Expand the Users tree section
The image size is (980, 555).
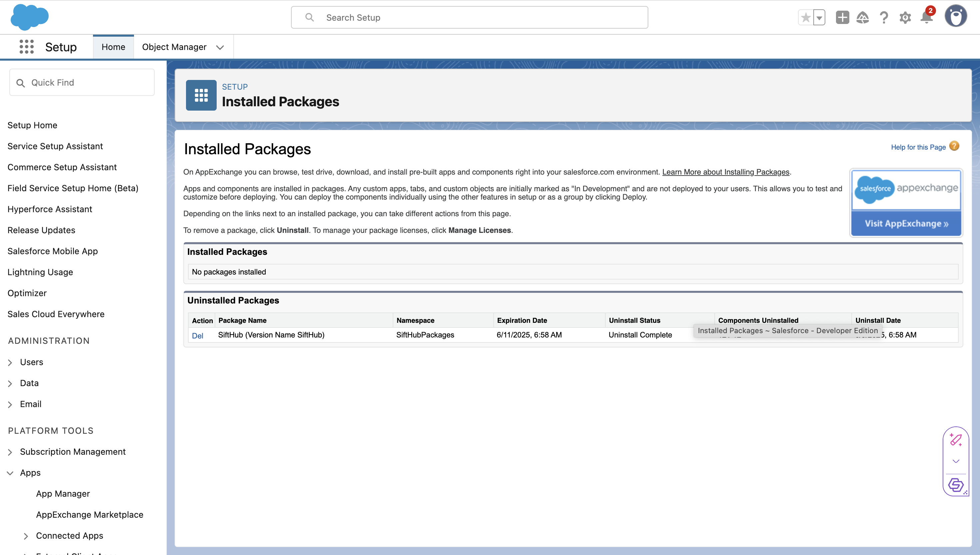tap(10, 362)
